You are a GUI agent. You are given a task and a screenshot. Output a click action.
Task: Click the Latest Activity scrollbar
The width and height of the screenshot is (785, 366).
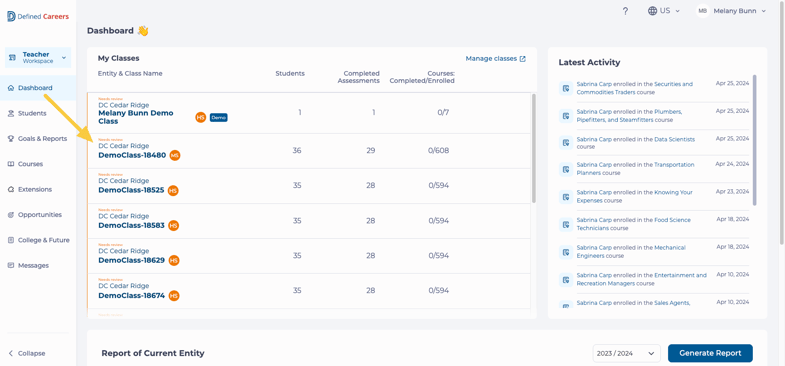pos(754,140)
